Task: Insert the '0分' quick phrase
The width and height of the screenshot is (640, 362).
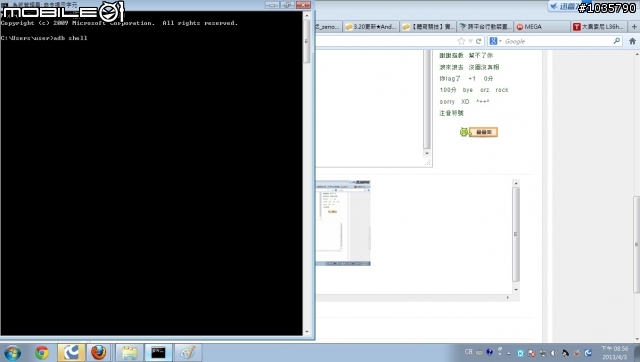Action: tap(488, 78)
